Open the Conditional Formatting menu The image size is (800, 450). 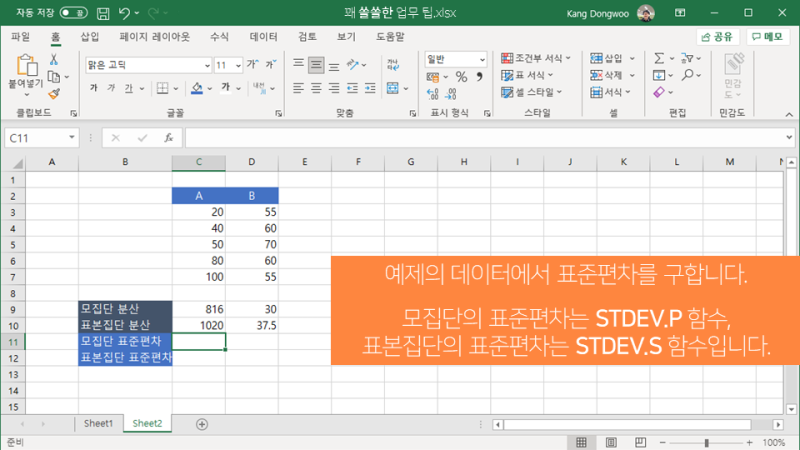pyautogui.click(x=536, y=58)
